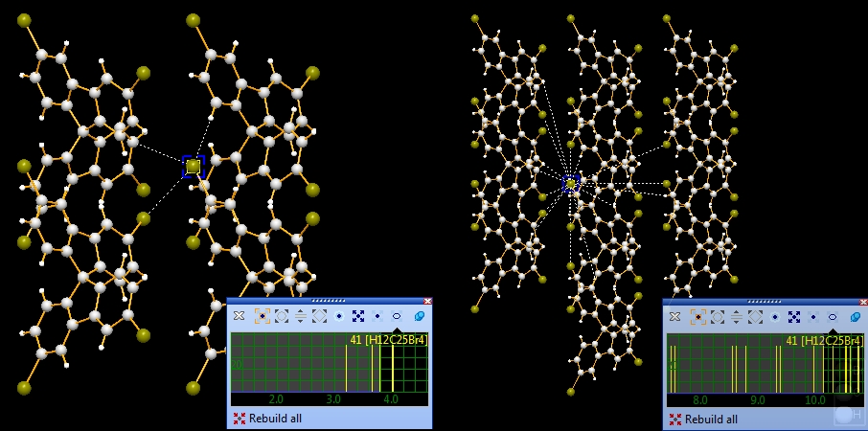Click the yellow peak near 3.0 in left histogram
Image resolution: width=868 pixels, height=431 pixels.
[x=346, y=369]
